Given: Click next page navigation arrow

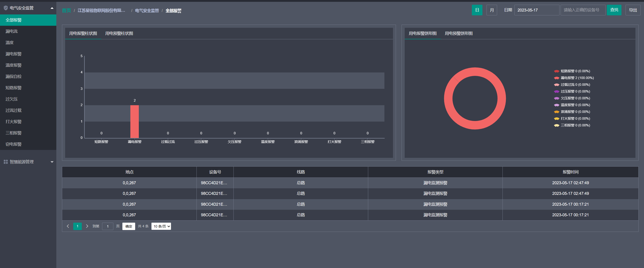Looking at the screenshot, I should pos(87,226).
